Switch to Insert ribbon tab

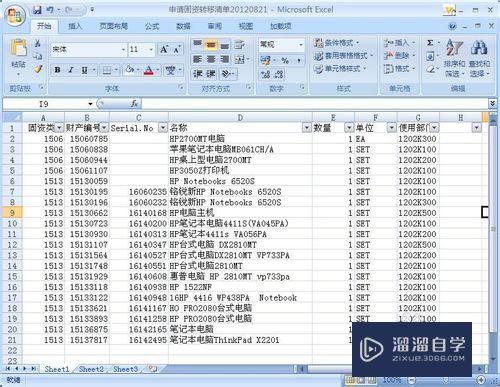coord(75,26)
